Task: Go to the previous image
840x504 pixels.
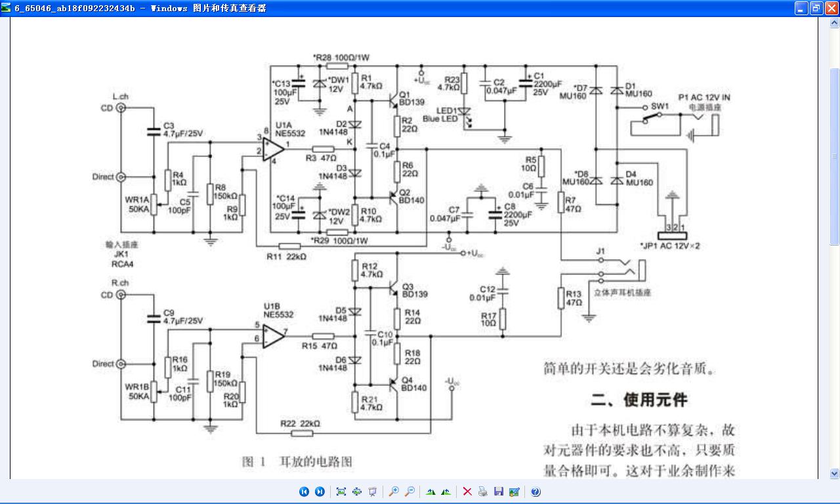Action: click(304, 492)
